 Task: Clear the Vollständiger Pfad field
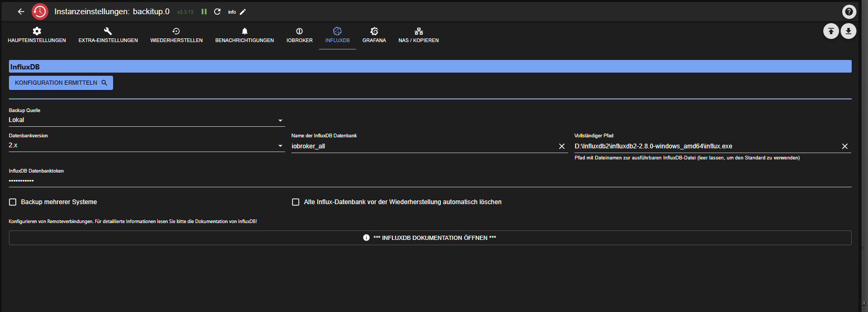844,146
